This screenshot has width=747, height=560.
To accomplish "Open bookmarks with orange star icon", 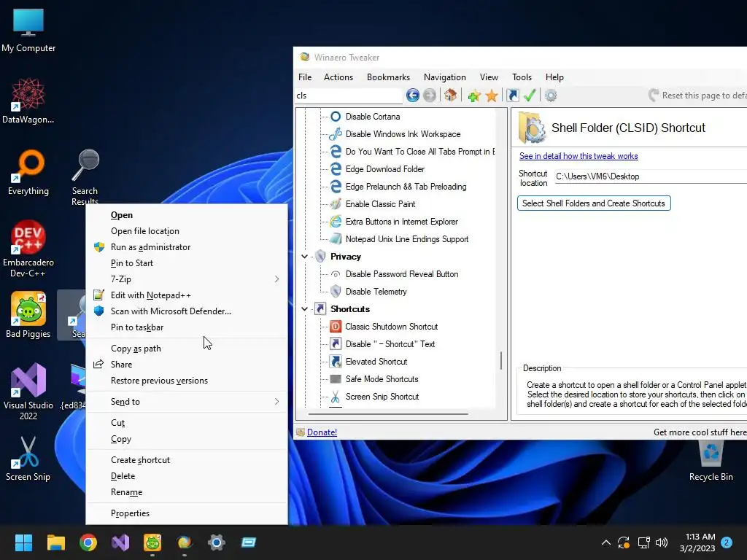I will click(x=492, y=96).
